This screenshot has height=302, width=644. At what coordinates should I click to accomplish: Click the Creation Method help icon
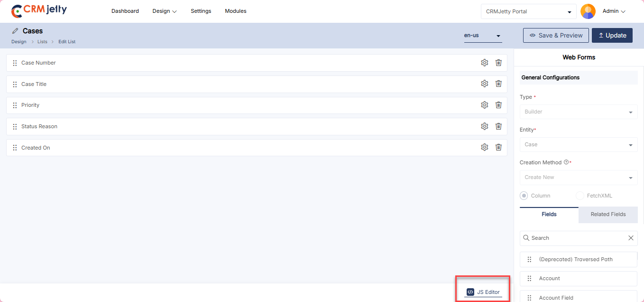tap(566, 162)
